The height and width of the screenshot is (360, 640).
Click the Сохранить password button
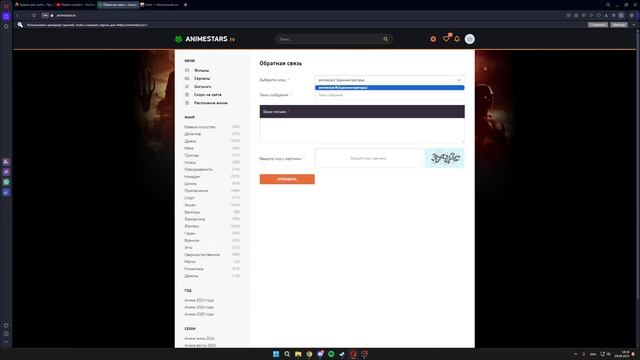[x=598, y=25]
